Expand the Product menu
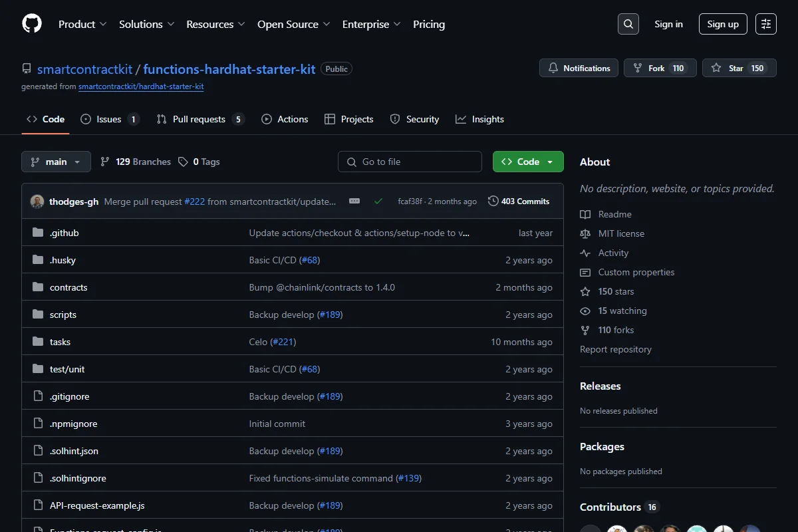This screenshot has width=798, height=532. pos(82,24)
